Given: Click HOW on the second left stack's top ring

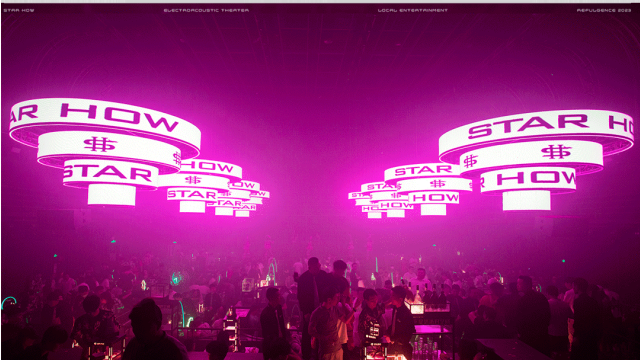Looking at the screenshot, I should tap(207, 167).
